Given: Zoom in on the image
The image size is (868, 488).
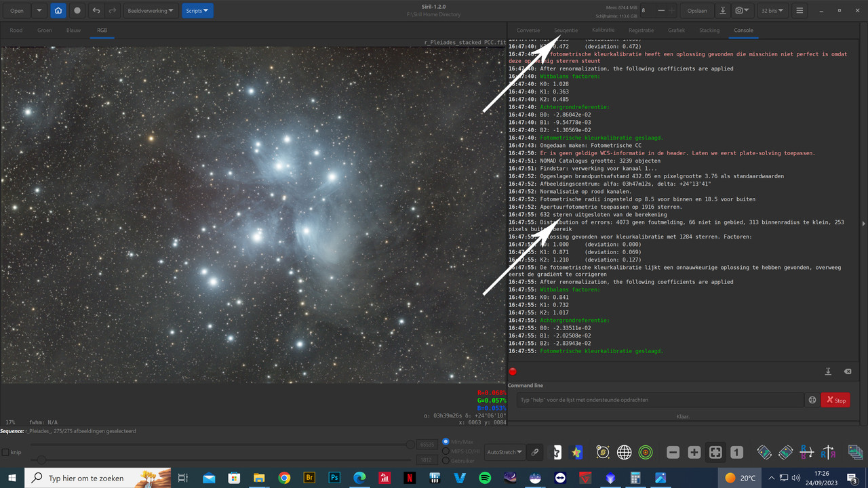Looking at the screenshot, I should click(x=694, y=452).
